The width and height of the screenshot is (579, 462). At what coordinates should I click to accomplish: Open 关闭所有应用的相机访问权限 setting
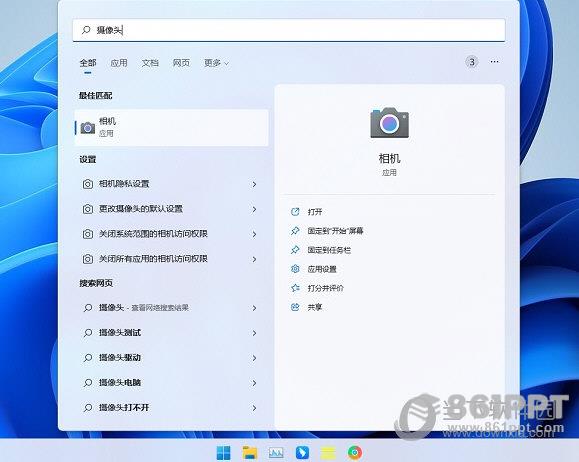tap(170, 259)
